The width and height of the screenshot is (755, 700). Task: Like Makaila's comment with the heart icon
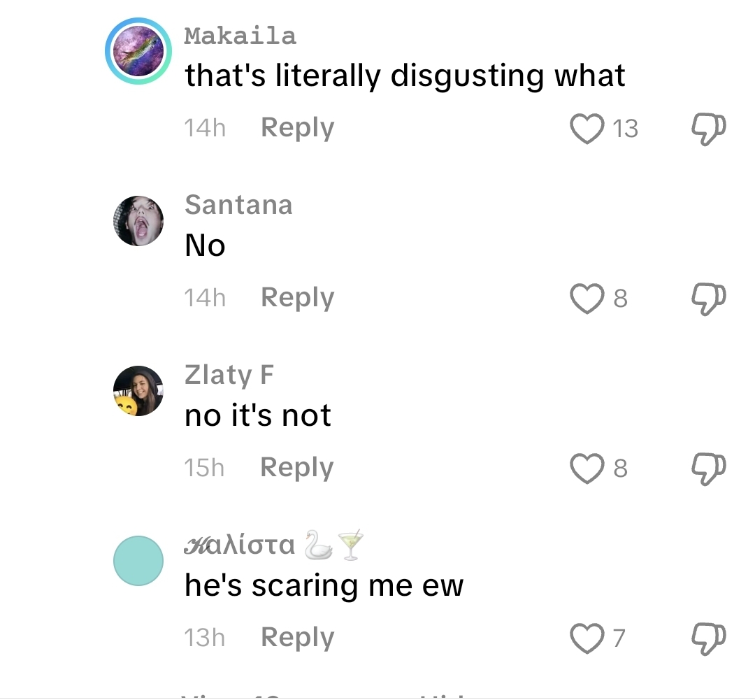(587, 129)
